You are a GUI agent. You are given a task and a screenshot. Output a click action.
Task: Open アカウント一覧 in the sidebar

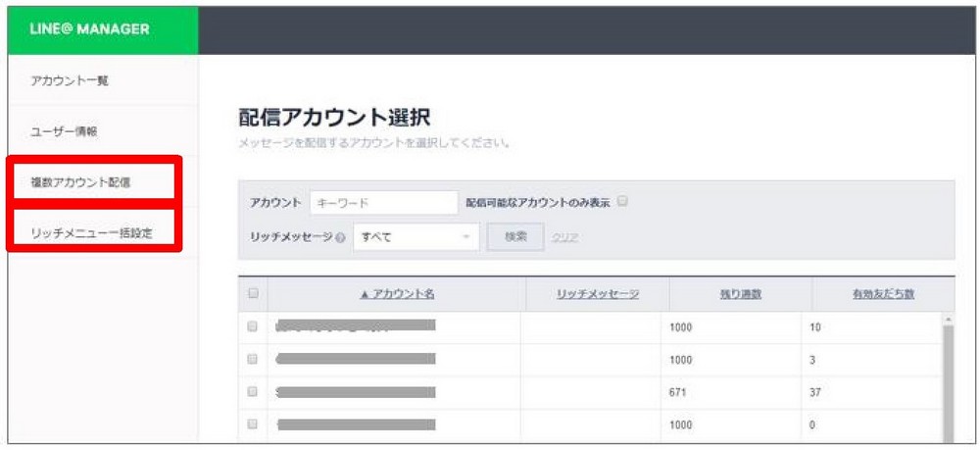pos(69,80)
